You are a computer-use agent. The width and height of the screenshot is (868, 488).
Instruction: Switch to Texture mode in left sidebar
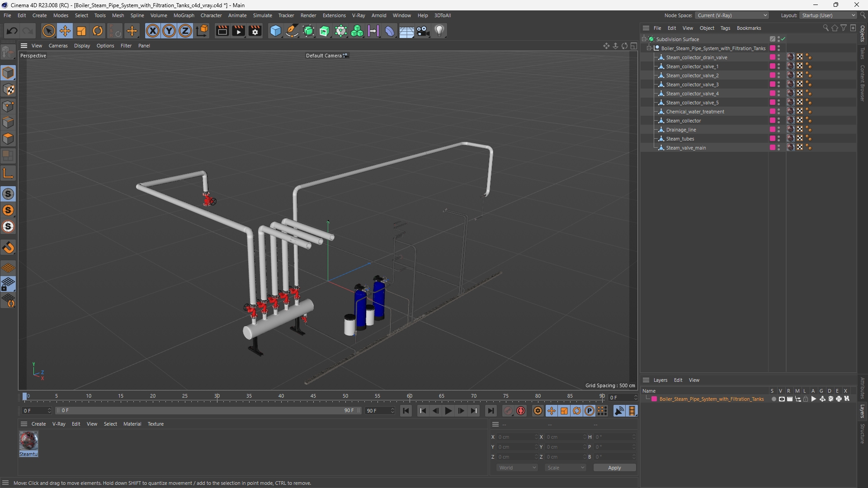coord(8,89)
